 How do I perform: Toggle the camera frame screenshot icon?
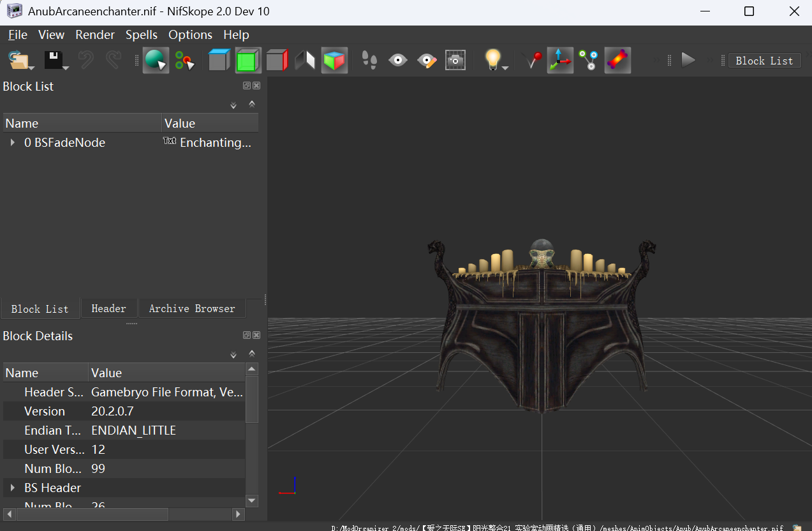455,60
